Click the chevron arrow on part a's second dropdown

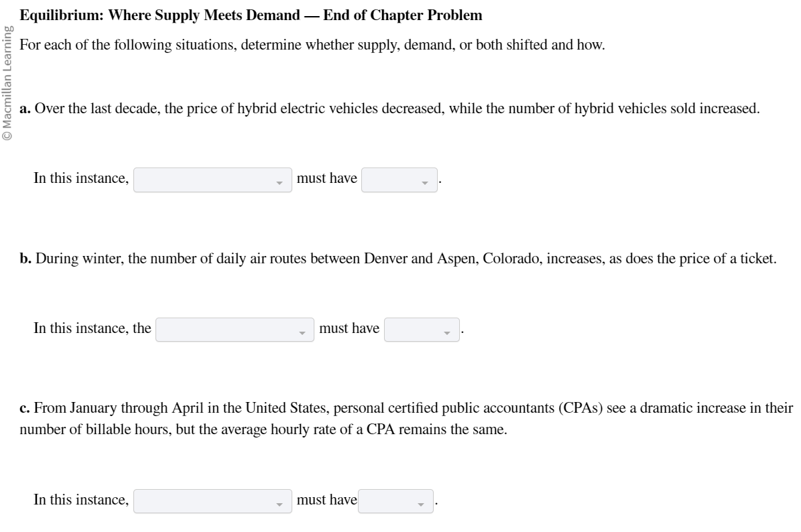[x=424, y=182]
